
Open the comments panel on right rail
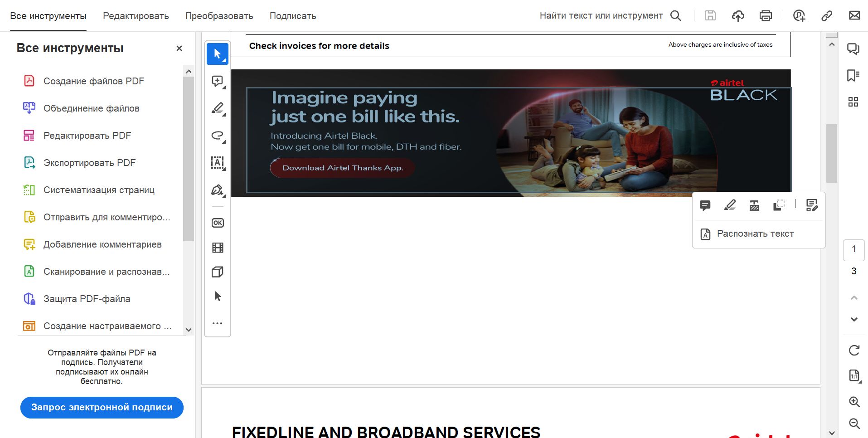click(853, 49)
